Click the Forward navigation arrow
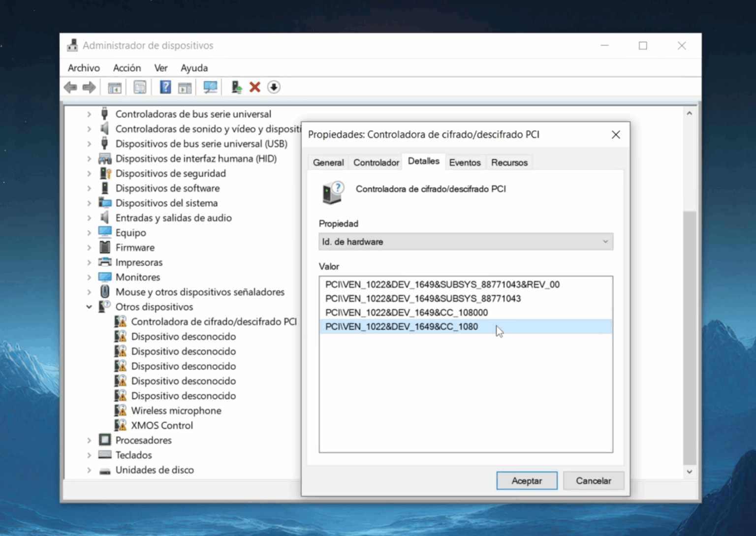The width and height of the screenshot is (756, 536). pos(89,87)
